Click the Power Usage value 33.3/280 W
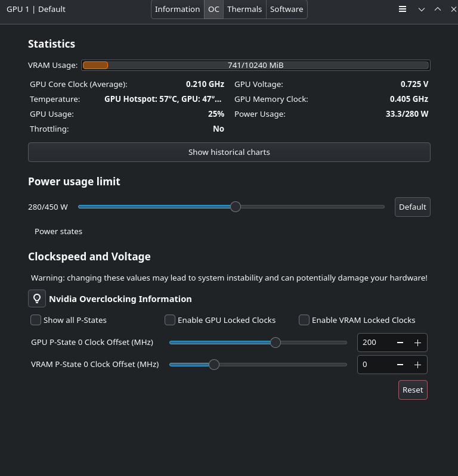Viewport: 458px width, 476px height. point(407,114)
